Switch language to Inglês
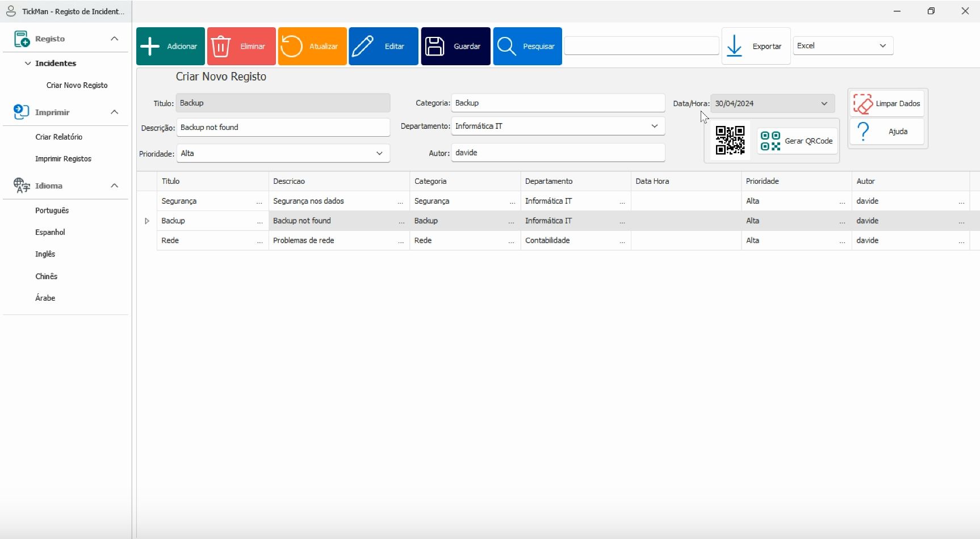 [45, 254]
